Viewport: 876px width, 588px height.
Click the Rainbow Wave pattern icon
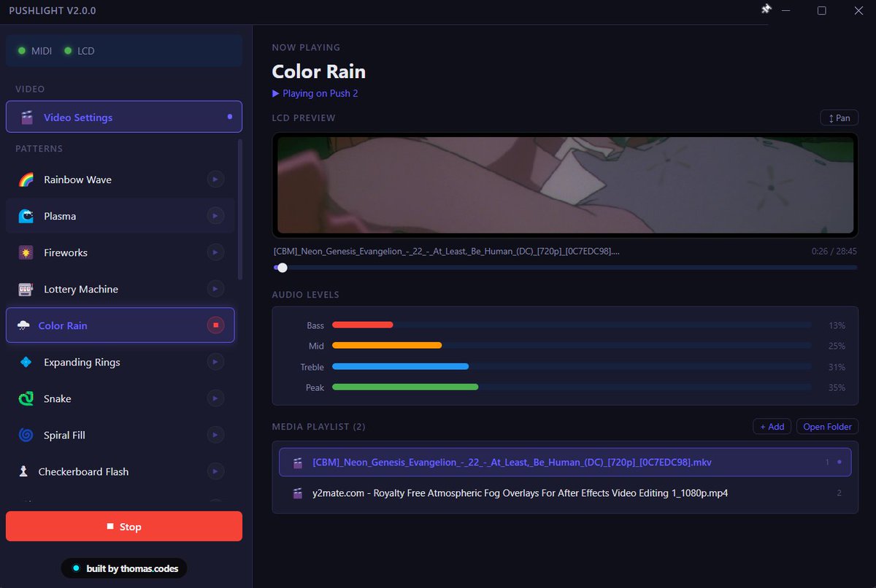click(26, 179)
